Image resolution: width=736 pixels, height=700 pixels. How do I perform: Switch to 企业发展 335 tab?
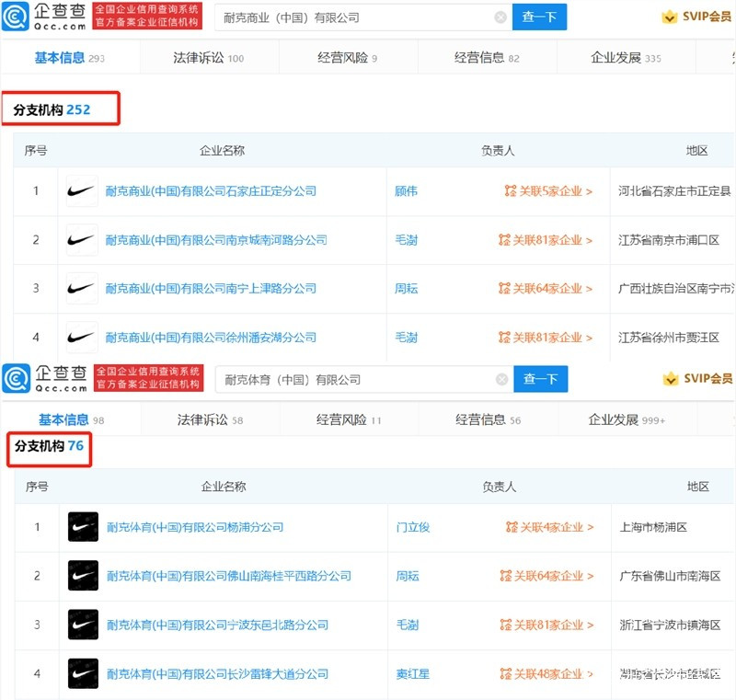[x=626, y=58]
